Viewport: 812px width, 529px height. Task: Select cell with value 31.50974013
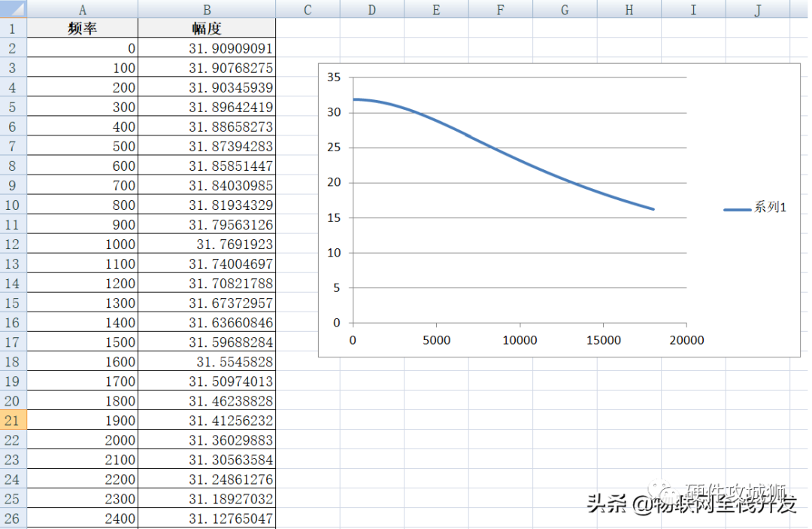(207, 382)
